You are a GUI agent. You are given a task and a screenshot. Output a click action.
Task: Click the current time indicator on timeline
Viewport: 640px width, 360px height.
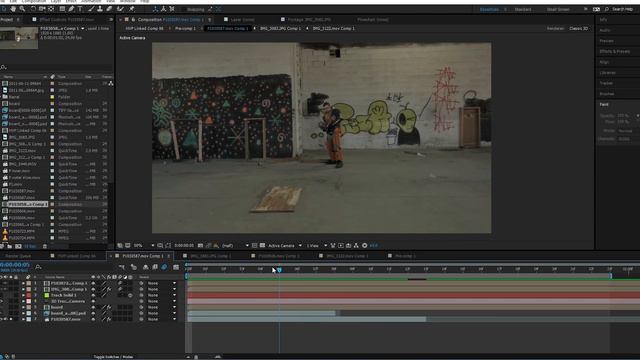279,270
